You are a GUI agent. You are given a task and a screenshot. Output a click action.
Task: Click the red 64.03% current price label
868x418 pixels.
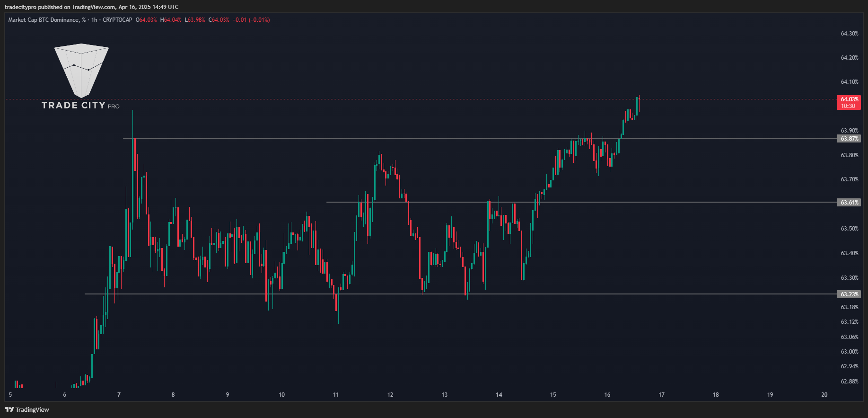click(849, 103)
